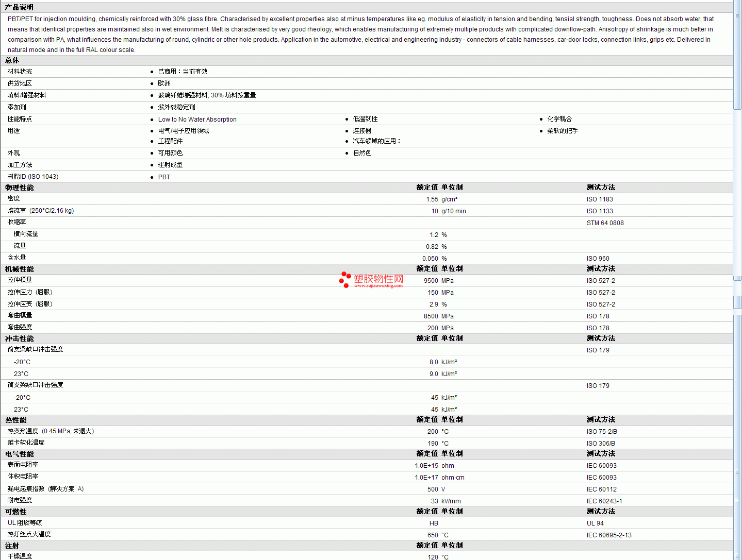Screen dimensions: 742x560
Task: Click the PBT resin ID value
Action: click(164, 177)
